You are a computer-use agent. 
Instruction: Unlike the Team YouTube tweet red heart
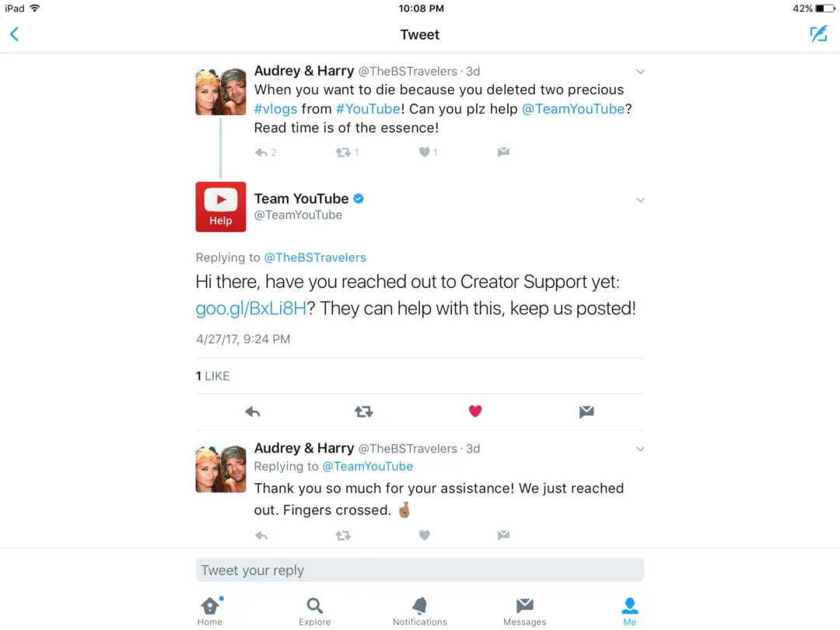click(475, 411)
